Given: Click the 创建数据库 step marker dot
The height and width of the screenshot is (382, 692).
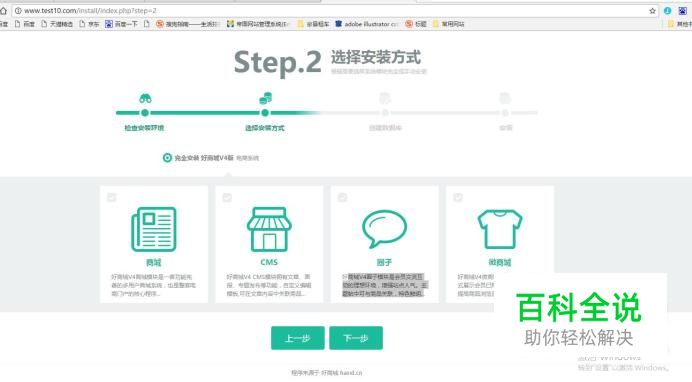Looking at the screenshot, I should point(385,113).
